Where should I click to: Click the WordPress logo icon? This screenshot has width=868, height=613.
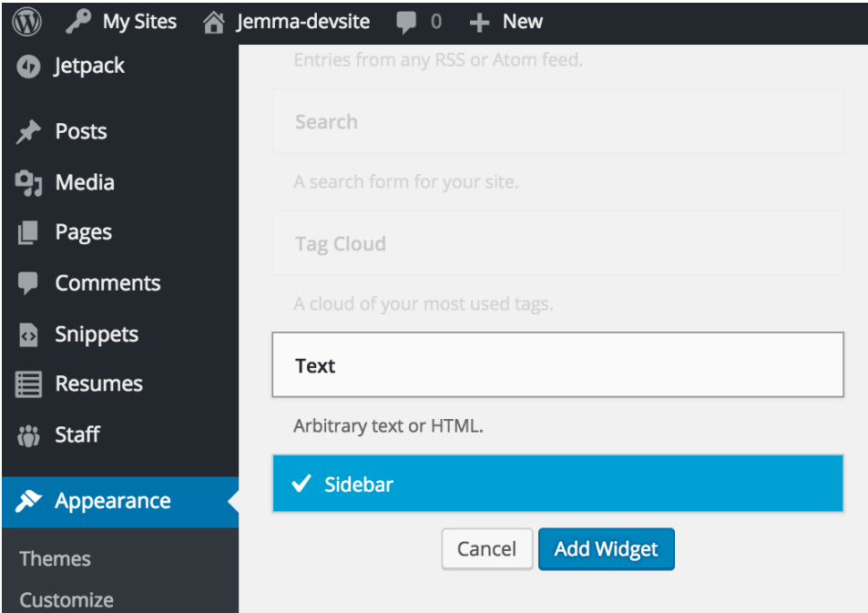tap(27, 22)
